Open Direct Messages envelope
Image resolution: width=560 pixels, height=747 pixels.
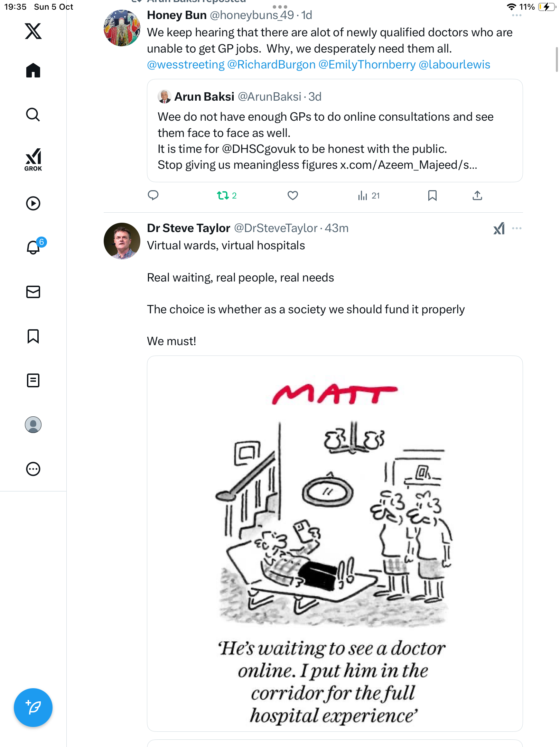33,292
